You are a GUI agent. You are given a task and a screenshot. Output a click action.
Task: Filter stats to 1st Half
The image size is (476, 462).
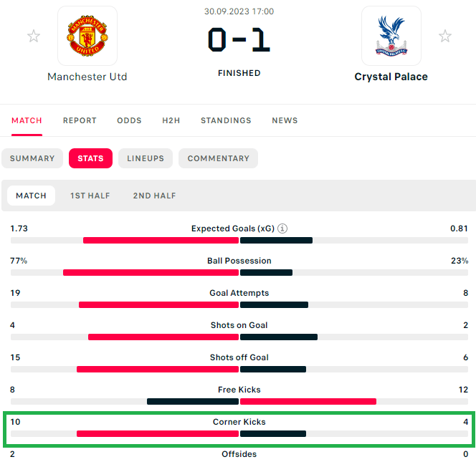[x=90, y=196]
